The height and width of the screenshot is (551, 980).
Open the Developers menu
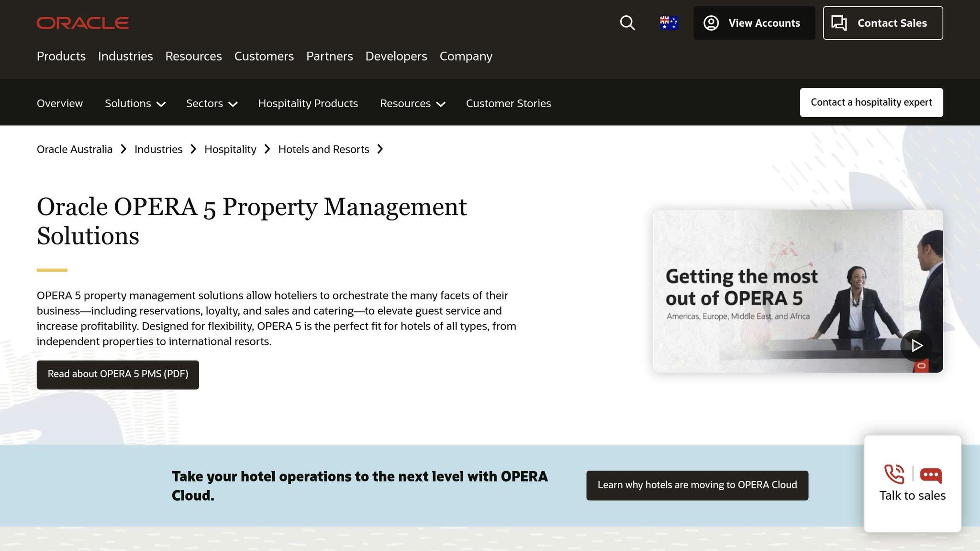[396, 56]
